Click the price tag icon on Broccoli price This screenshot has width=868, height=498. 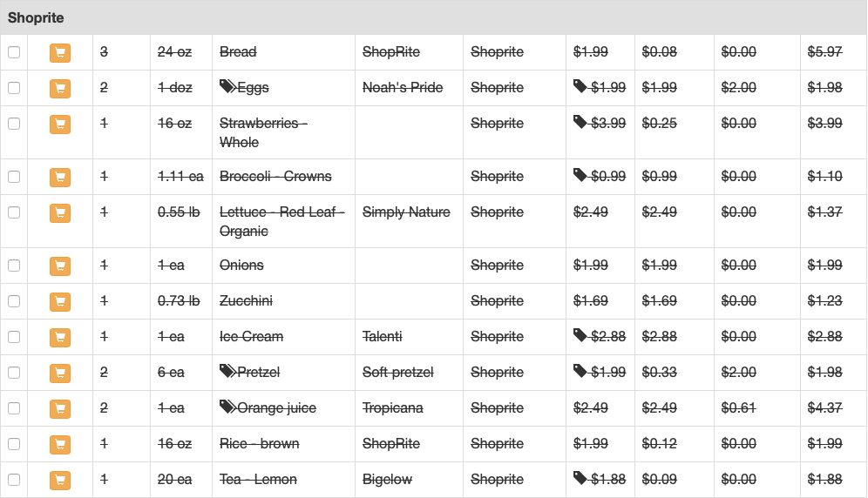pyautogui.click(x=580, y=175)
